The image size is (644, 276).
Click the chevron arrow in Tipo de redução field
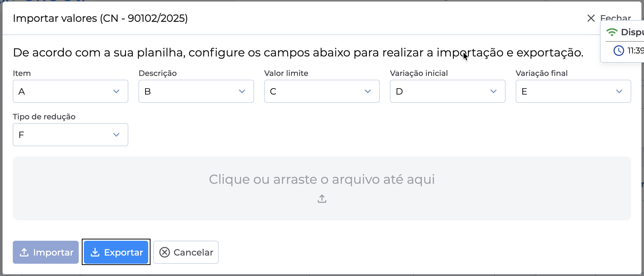(x=116, y=135)
